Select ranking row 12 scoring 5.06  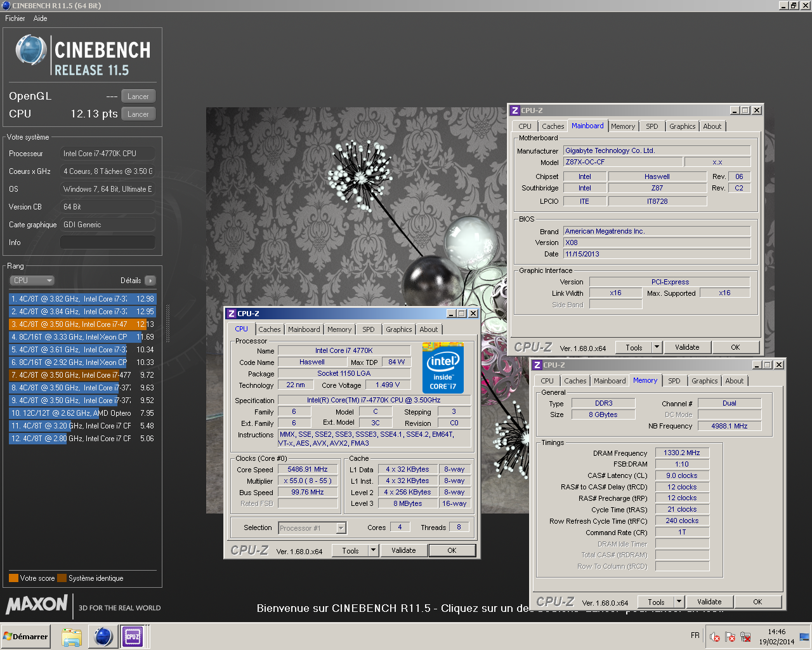point(82,439)
